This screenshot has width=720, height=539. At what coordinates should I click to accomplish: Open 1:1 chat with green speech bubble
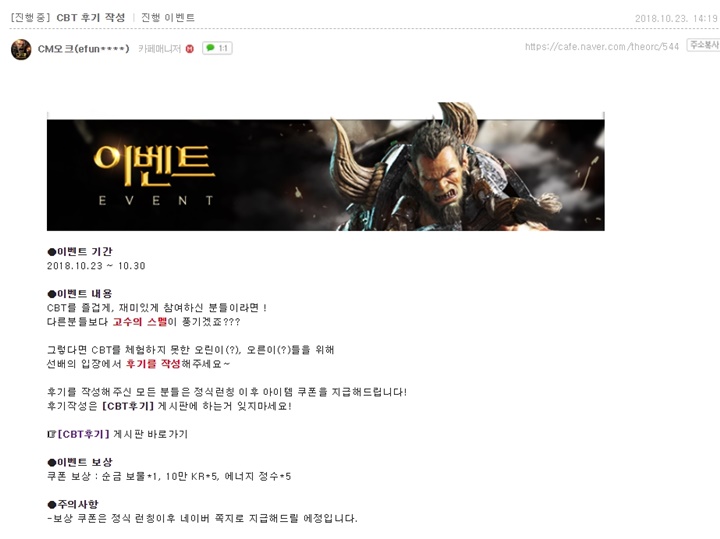(217, 48)
